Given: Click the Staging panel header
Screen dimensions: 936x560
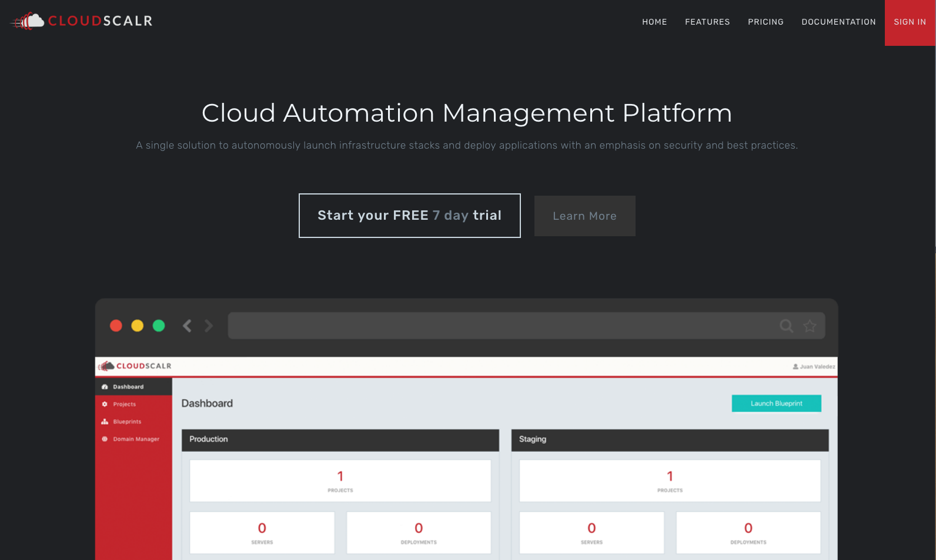Looking at the screenshot, I should [670, 440].
